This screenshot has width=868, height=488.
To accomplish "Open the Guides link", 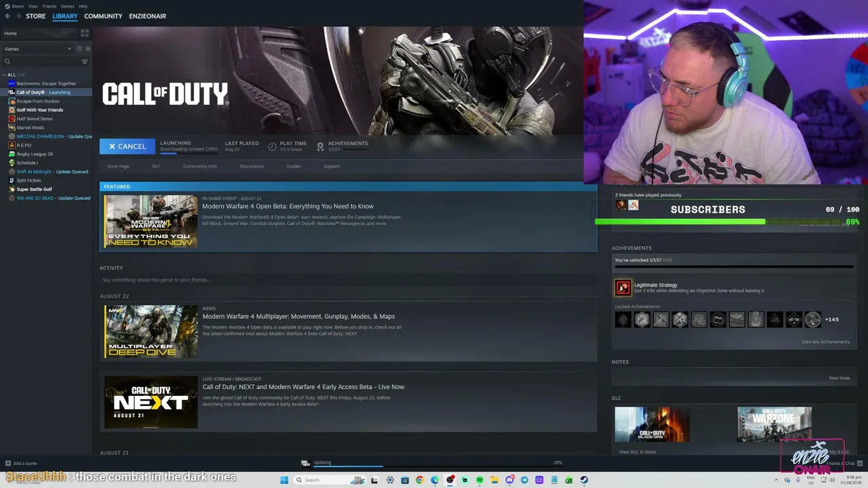I will point(294,166).
